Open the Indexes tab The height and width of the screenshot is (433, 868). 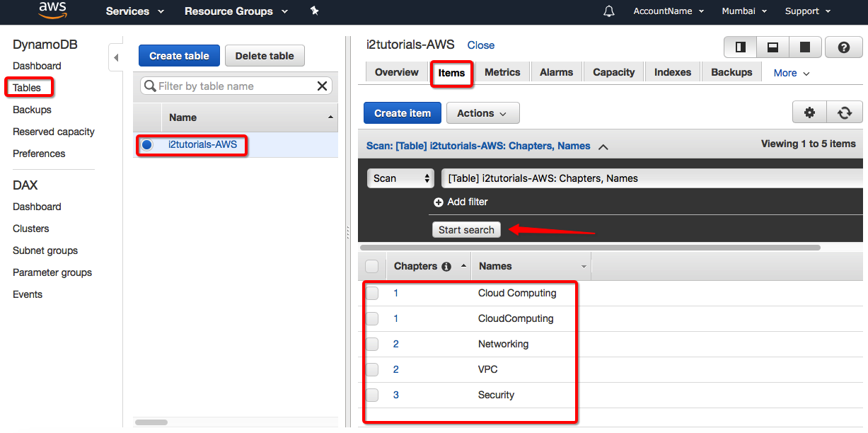click(672, 72)
